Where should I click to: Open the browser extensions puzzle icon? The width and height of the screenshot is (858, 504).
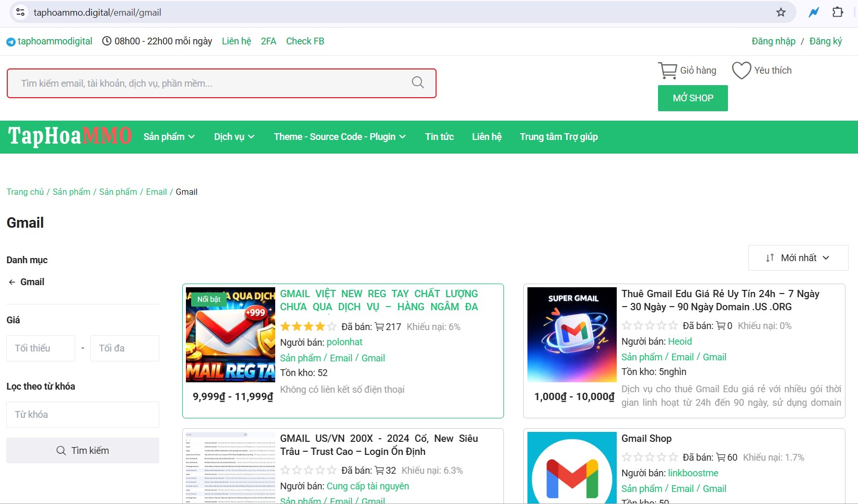[838, 11]
